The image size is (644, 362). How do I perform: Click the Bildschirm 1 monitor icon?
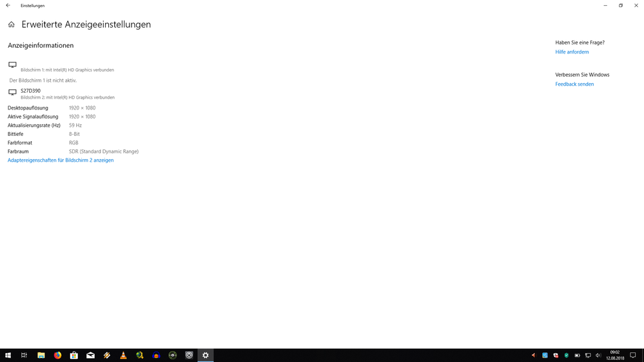12,65
